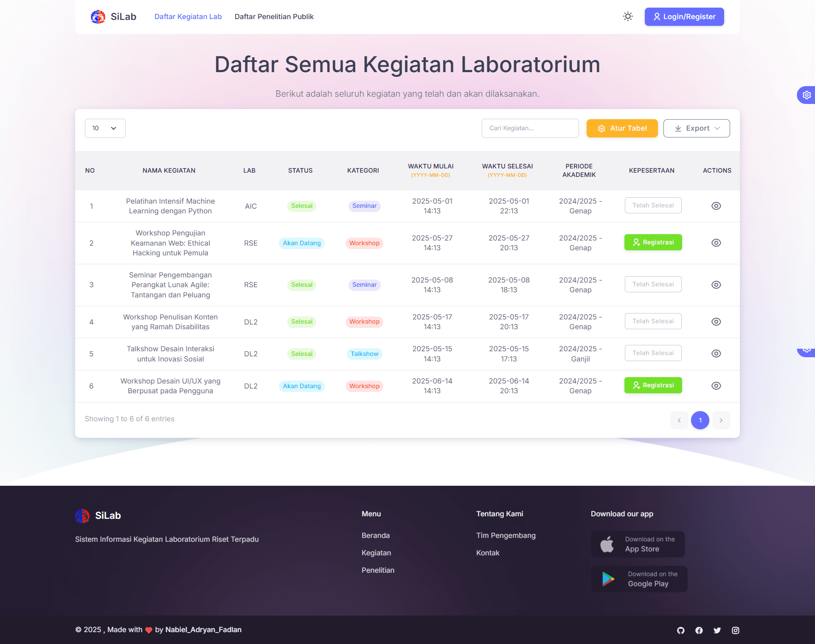815x644 pixels.
Task: Open the Instagram link in the footer
Action: click(736, 630)
